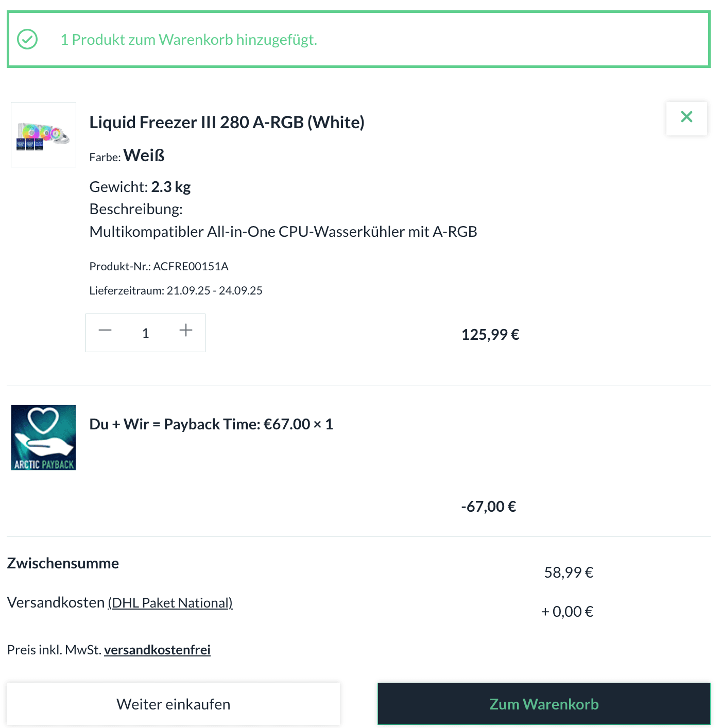
Task: Click the quantity number field
Action: pyautogui.click(x=146, y=333)
